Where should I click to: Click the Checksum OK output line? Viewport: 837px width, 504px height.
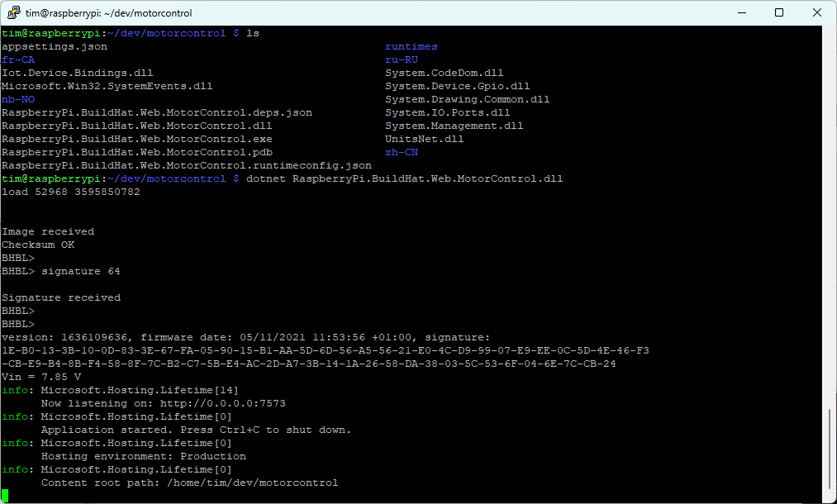[38, 245]
